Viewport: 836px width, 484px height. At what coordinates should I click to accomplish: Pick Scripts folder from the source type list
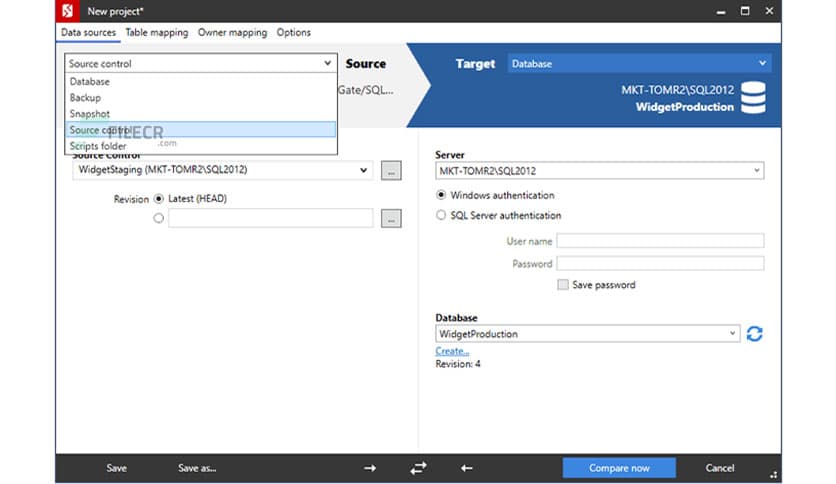tap(200, 146)
